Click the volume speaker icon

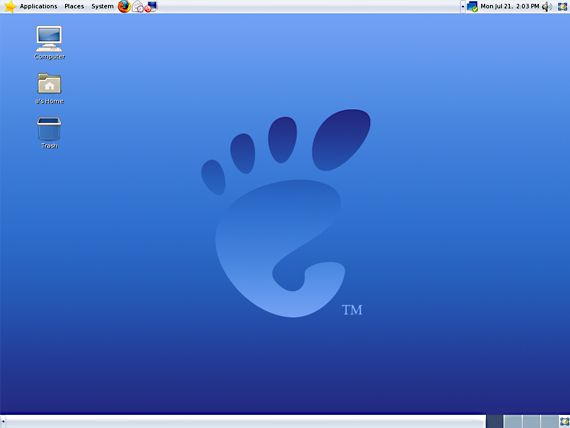click(547, 7)
